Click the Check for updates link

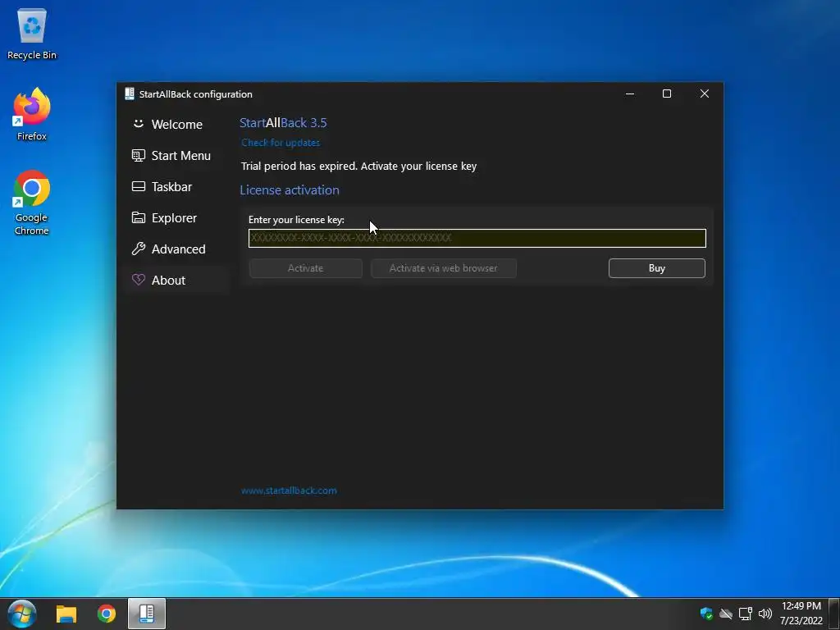(281, 143)
